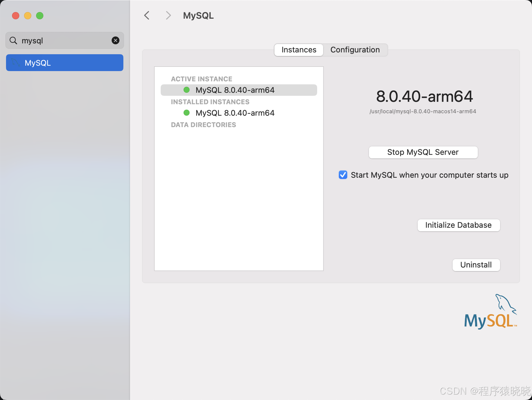Click the Uninstall button
This screenshot has height=400, width=532.
[476, 265]
